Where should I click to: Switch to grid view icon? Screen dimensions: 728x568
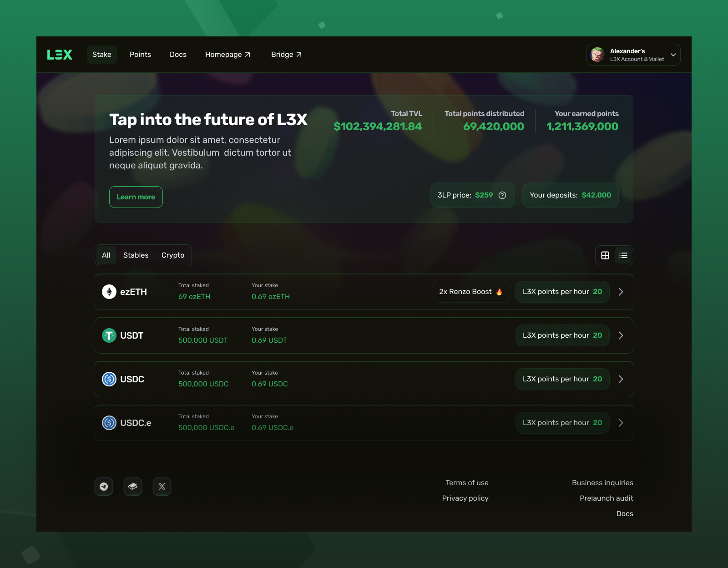tap(605, 255)
